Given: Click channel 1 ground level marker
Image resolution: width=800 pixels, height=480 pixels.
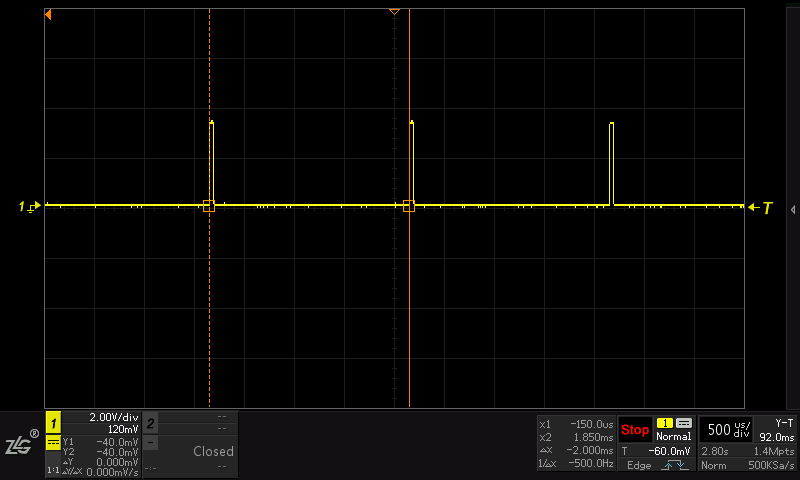Looking at the screenshot, I should tap(29, 207).
